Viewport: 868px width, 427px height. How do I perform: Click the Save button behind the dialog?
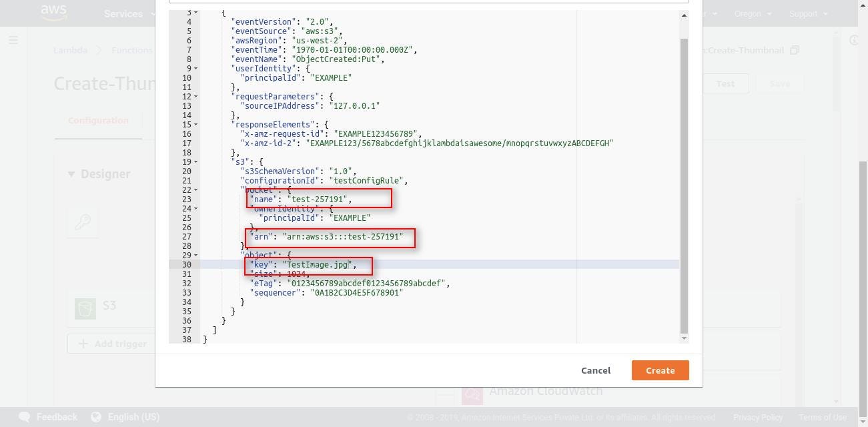779,83
